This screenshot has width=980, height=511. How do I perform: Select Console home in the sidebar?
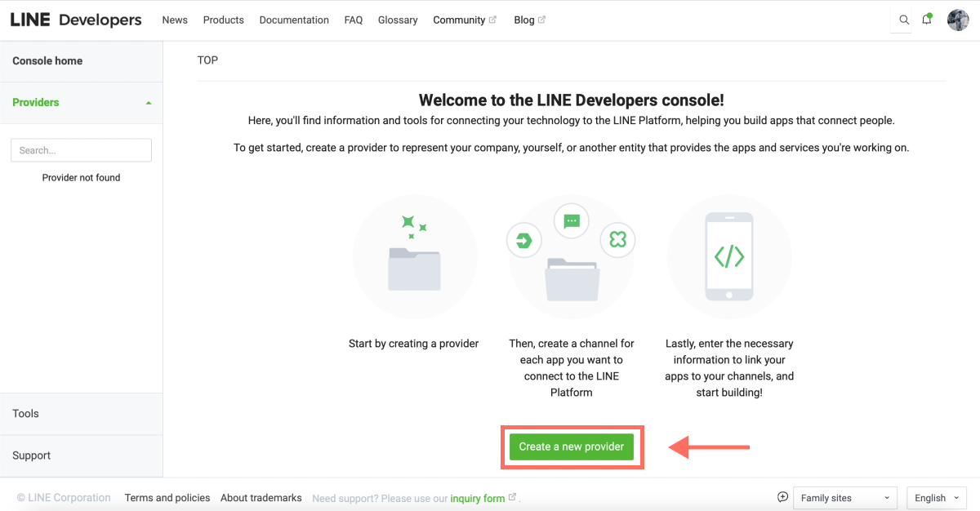(47, 60)
